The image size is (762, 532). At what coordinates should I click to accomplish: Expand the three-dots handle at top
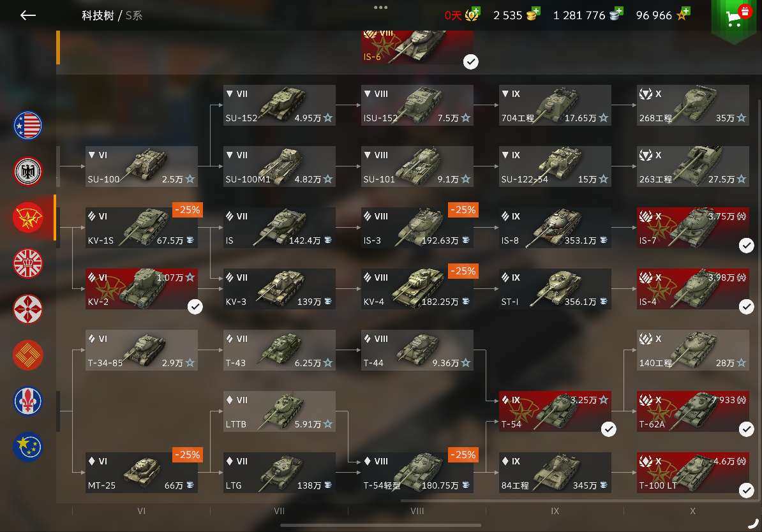380,7
